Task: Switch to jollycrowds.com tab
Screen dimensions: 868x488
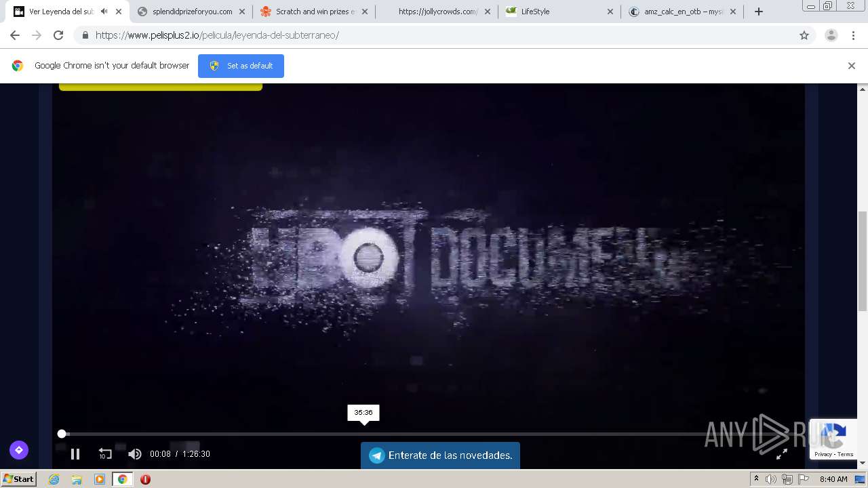Action: 437,12
